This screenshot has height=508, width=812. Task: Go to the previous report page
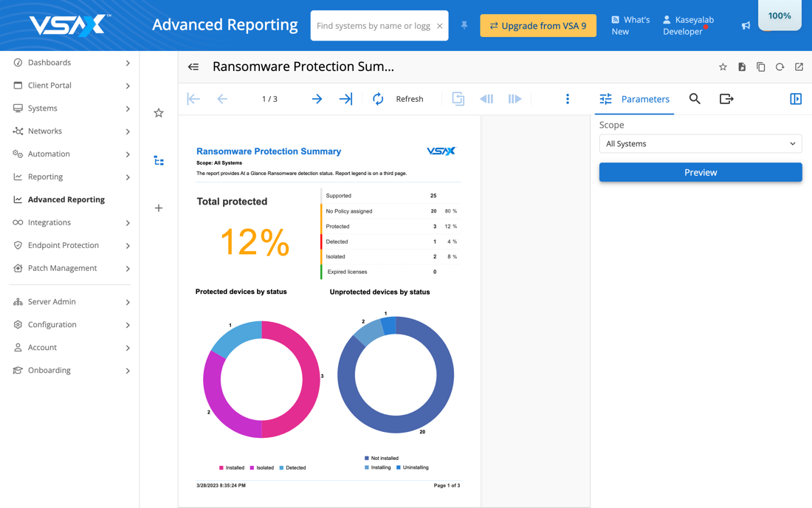222,99
